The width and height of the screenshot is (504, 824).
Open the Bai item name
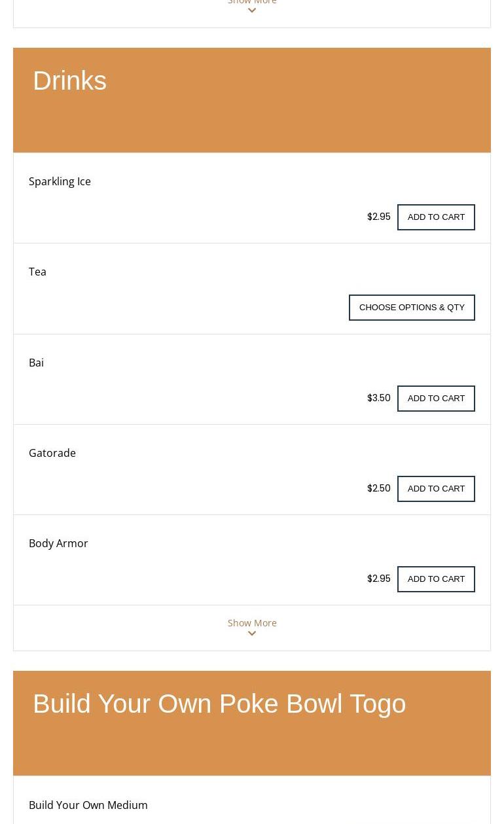click(x=36, y=363)
